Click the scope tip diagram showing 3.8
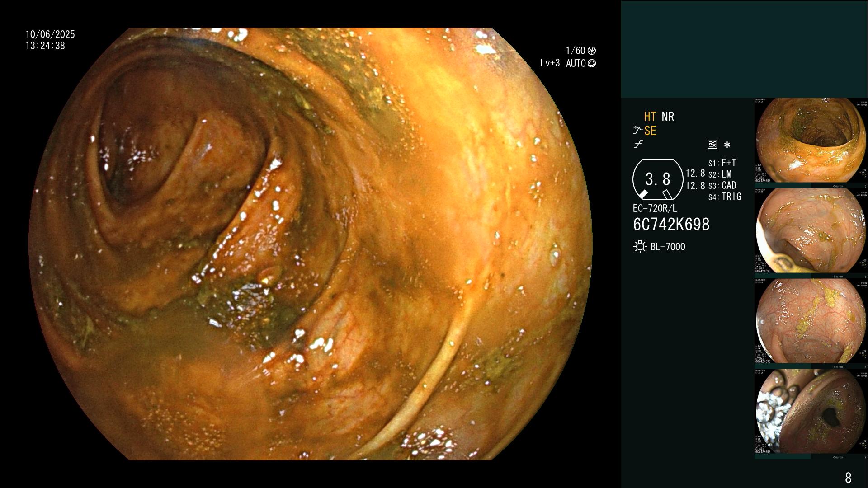Viewport: 868px width, 488px height. pos(658,179)
